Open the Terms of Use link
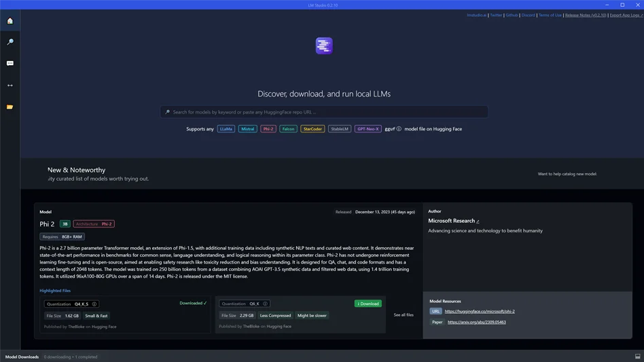This screenshot has width=644, height=362. (550, 15)
